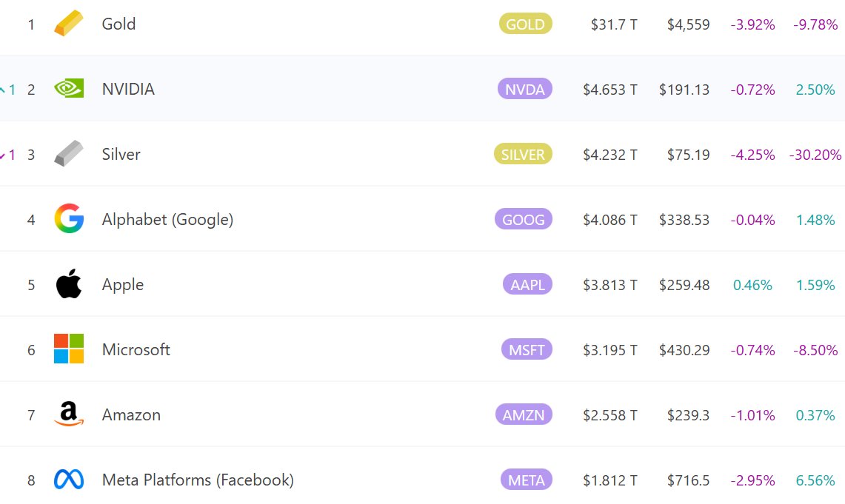The image size is (845, 504).
Task: Click Silver's -30.20% change value
Action: [x=815, y=155]
